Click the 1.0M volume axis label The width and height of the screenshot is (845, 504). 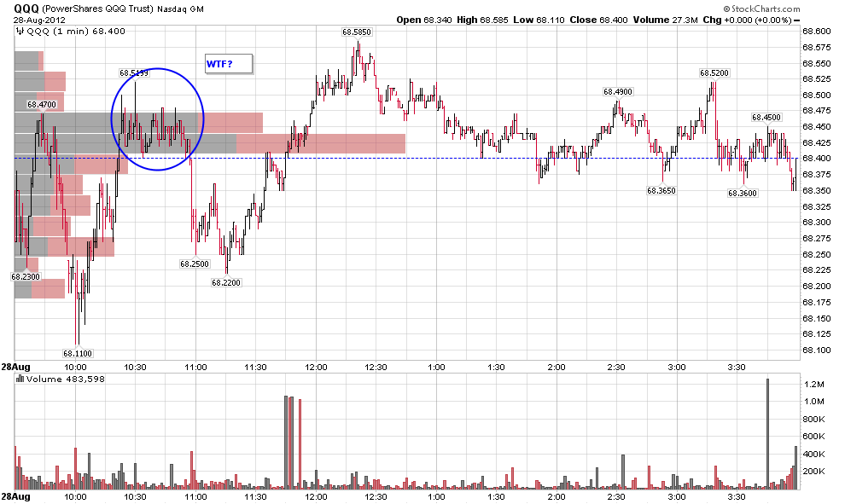(813, 402)
